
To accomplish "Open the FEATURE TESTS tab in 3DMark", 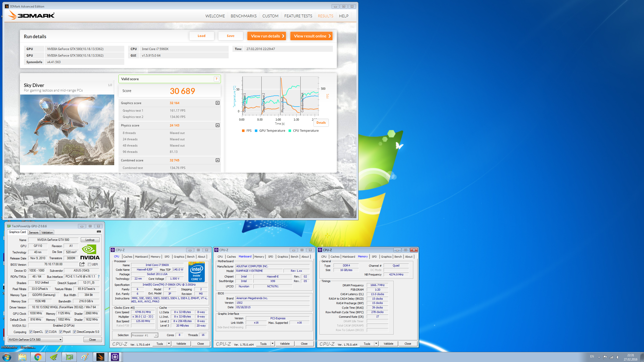I will pyautogui.click(x=298, y=16).
